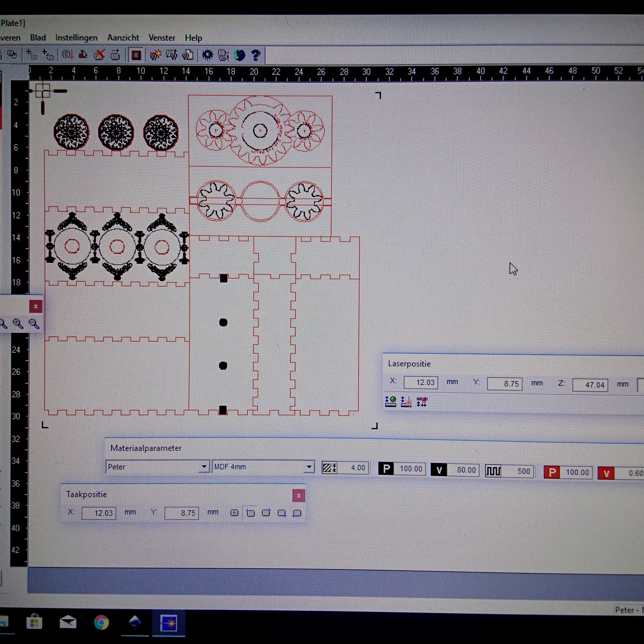The height and width of the screenshot is (644, 644).
Task: Open the Venster menu
Action: [162, 38]
